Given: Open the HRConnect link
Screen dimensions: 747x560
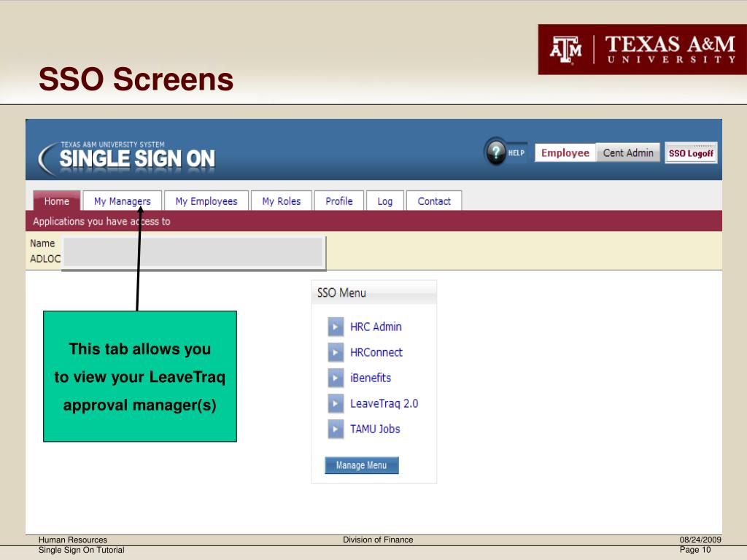Looking at the screenshot, I should point(376,352).
